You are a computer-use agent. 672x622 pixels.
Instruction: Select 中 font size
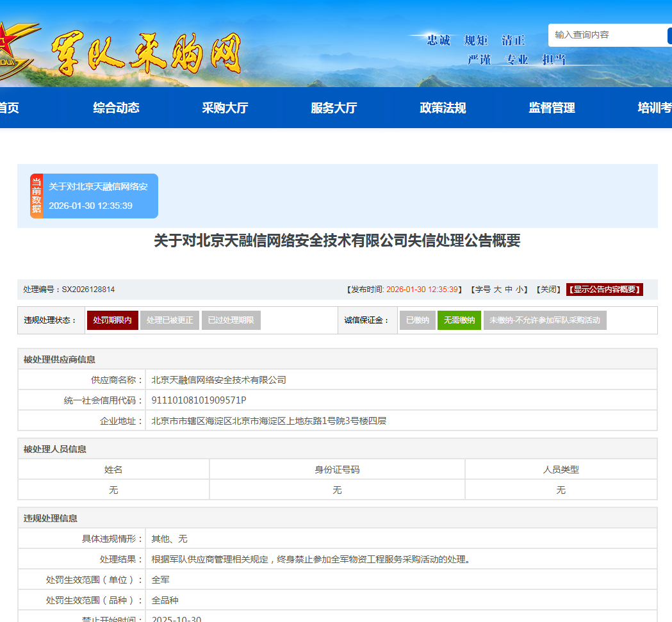coord(507,289)
